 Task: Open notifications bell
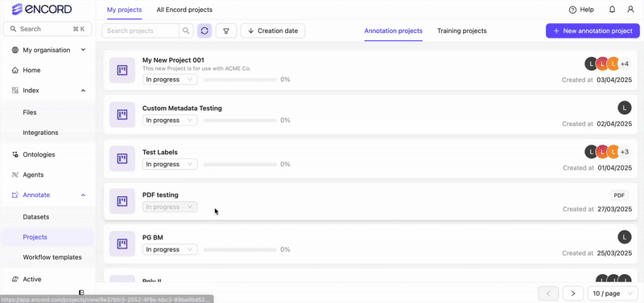[612, 10]
